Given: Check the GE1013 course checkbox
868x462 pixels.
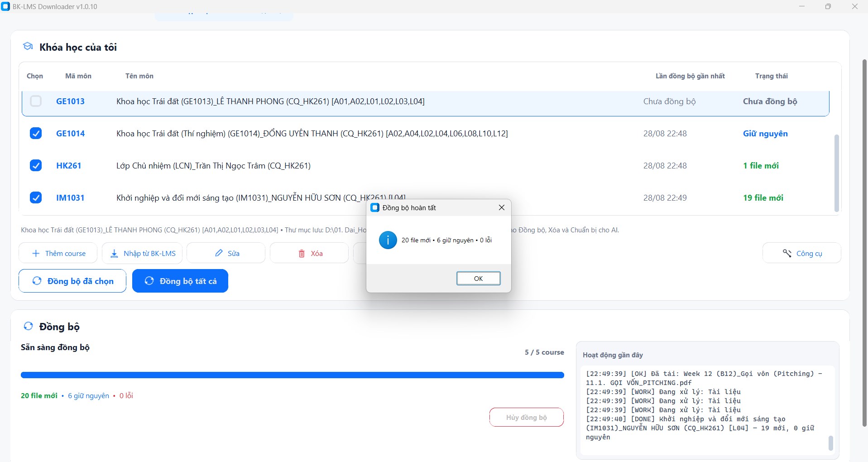Looking at the screenshot, I should (x=36, y=101).
